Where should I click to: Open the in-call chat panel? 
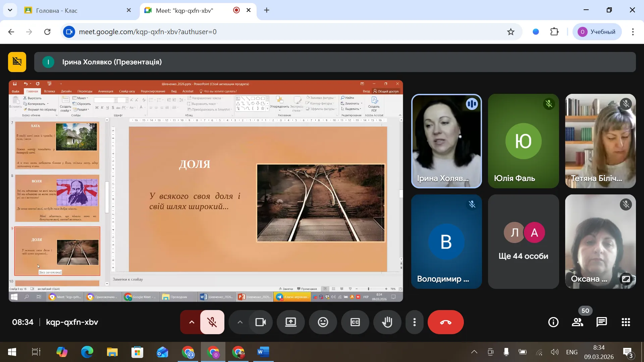coord(601,322)
